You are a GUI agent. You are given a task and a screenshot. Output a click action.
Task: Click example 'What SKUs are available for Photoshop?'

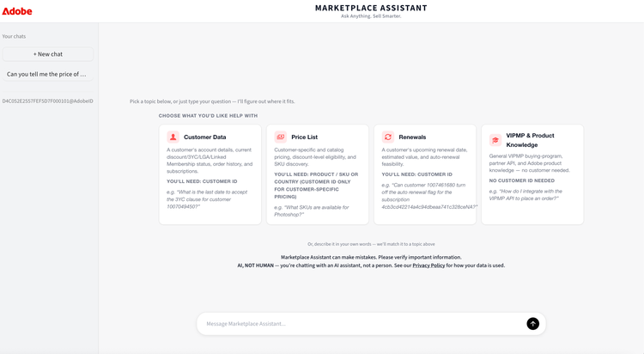point(312,211)
